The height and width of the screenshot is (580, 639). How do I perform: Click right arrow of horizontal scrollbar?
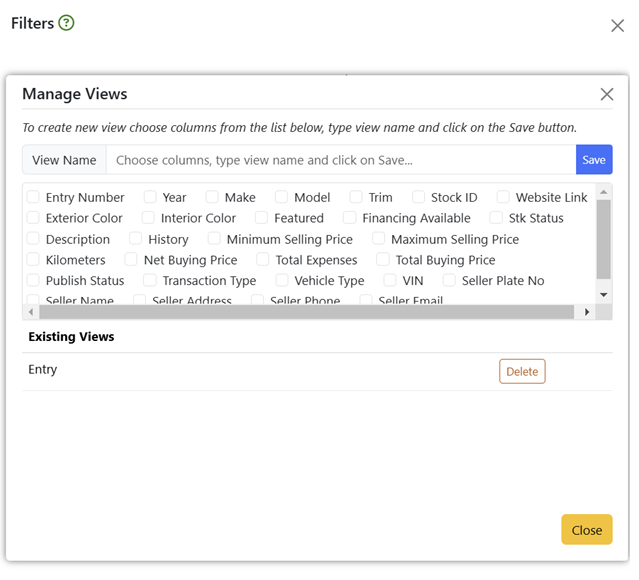[585, 312]
